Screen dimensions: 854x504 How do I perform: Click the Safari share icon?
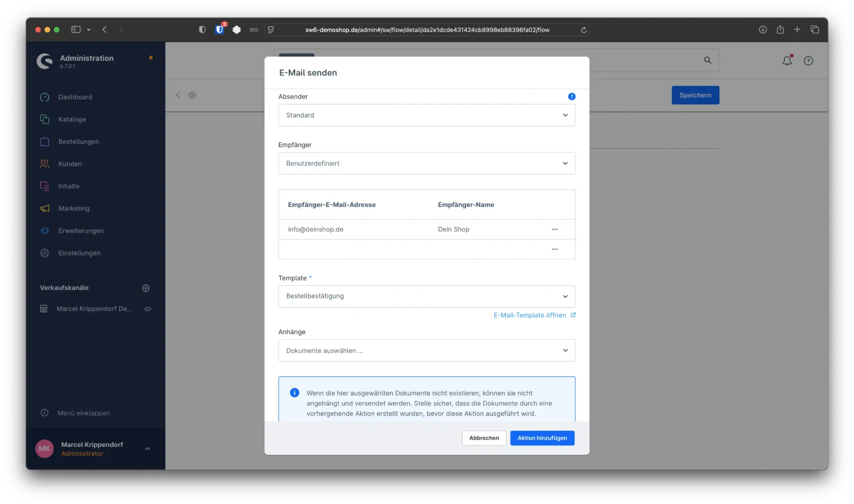coord(780,30)
